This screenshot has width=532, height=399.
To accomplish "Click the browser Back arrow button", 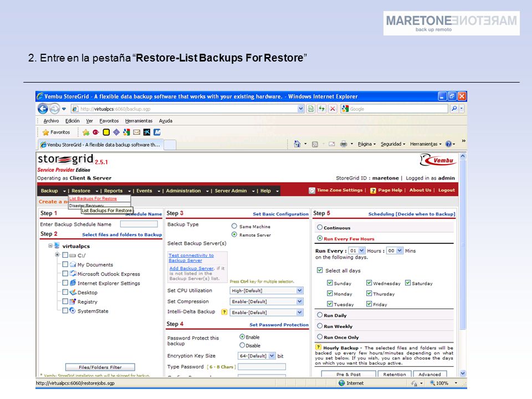I will click(x=43, y=109).
